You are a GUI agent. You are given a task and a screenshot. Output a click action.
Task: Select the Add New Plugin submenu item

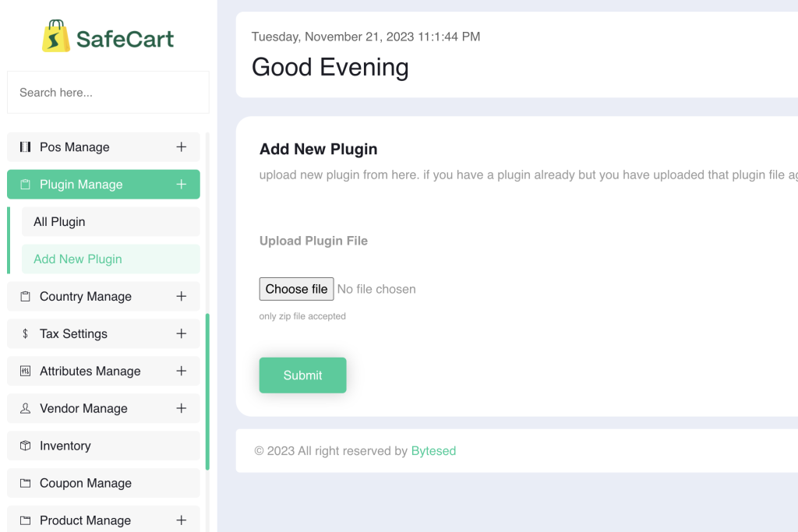[111, 259]
